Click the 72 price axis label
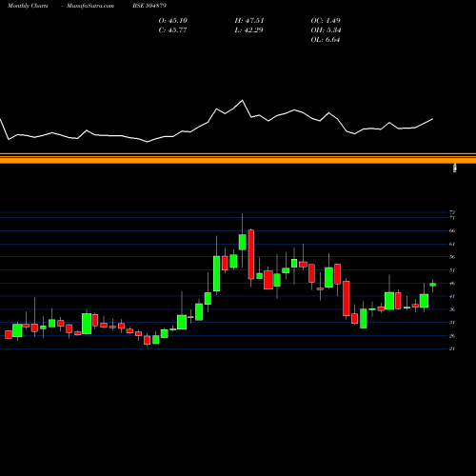 click(x=452, y=212)
